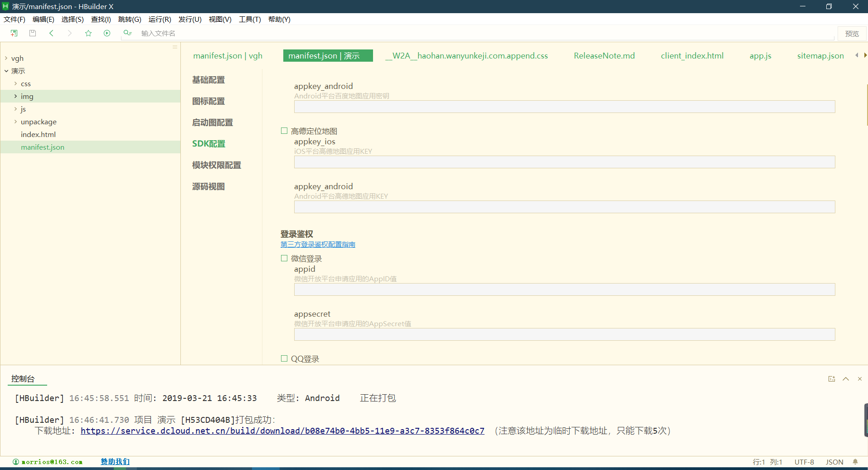Open the 基础配置 section

coord(209,80)
